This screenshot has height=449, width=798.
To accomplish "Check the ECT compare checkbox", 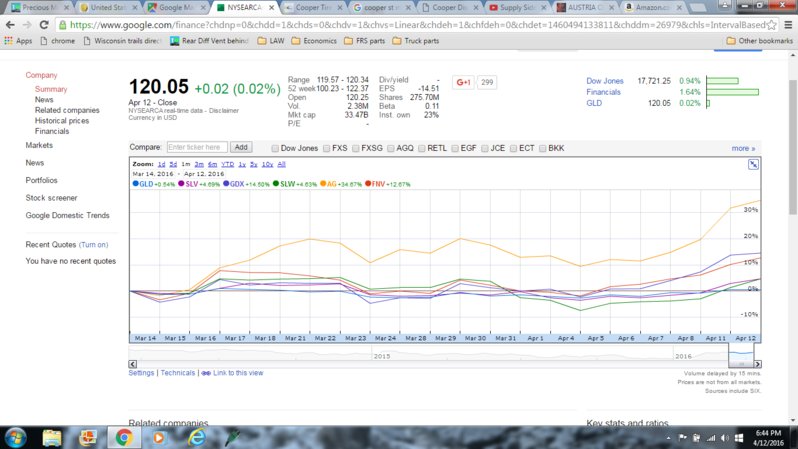I will pyautogui.click(x=513, y=149).
